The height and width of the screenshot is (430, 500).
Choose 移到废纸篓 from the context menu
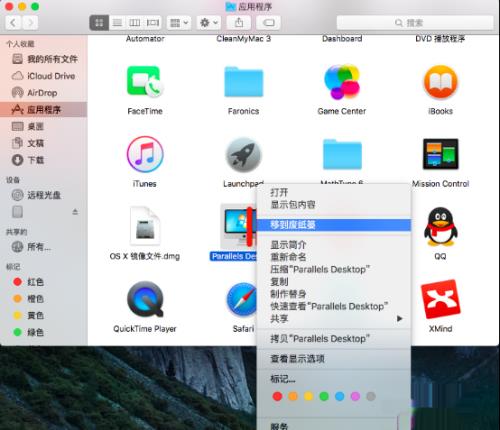tap(334, 225)
